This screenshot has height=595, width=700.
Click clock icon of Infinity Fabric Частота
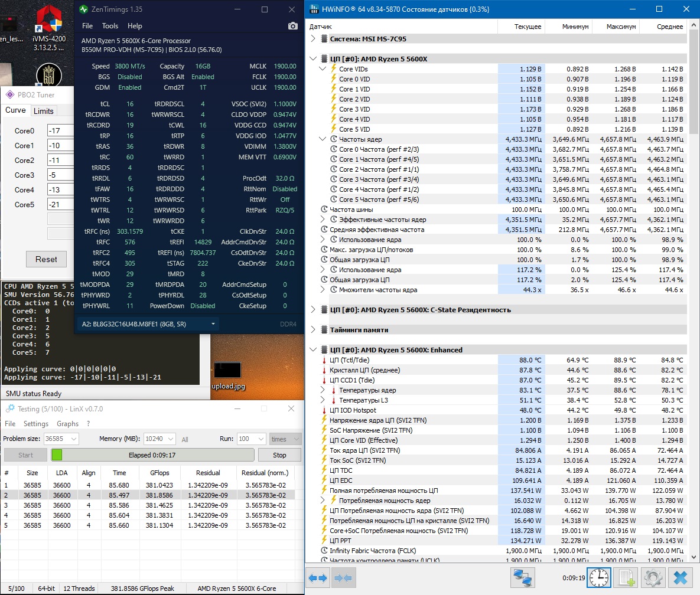coord(324,550)
